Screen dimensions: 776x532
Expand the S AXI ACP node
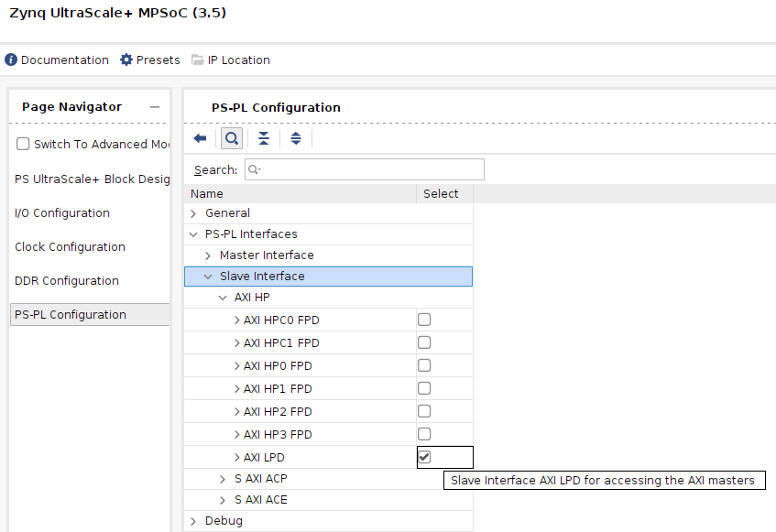[223, 479]
